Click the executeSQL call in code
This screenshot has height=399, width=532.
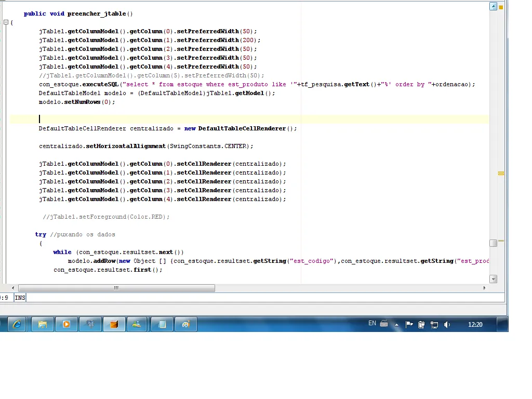100,84
